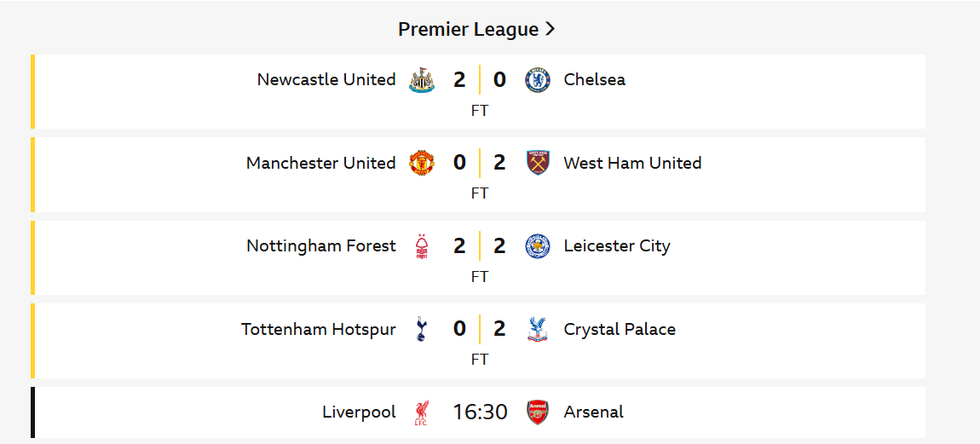The width and height of the screenshot is (980, 444).
Task: Click the Crystal Palace eagle crest
Action: point(538,330)
